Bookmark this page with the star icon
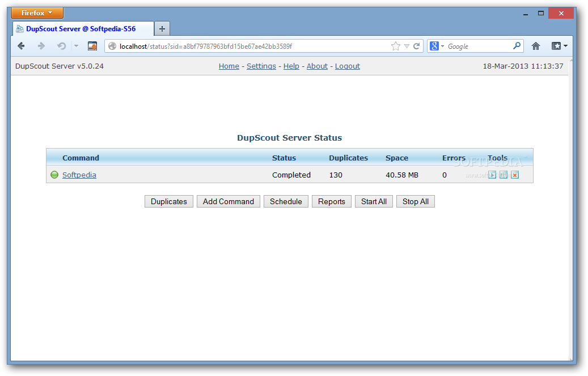The height and width of the screenshot is (376, 588). [x=396, y=46]
